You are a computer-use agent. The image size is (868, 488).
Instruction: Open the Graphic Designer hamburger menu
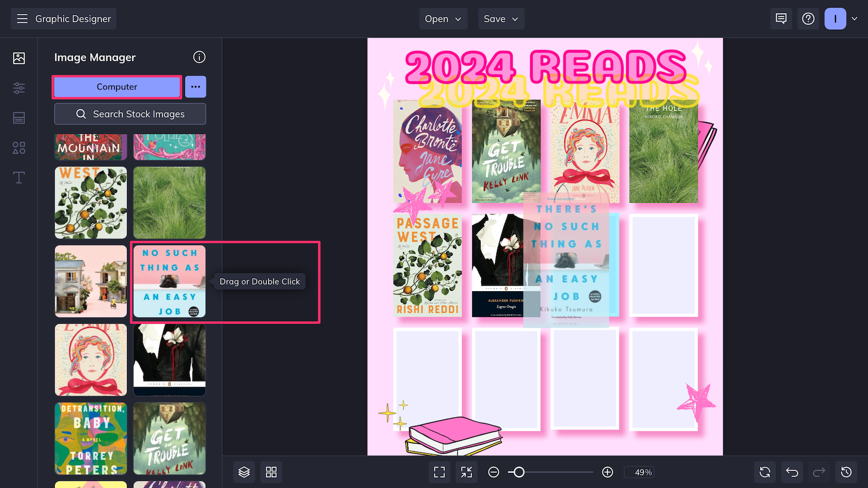pyautogui.click(x=22, y=18)
